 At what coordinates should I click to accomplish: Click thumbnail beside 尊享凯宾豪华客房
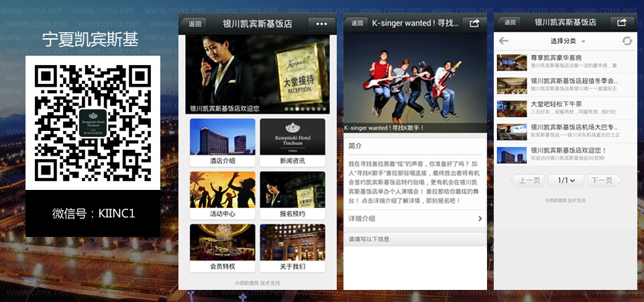[x=512, y=62]
